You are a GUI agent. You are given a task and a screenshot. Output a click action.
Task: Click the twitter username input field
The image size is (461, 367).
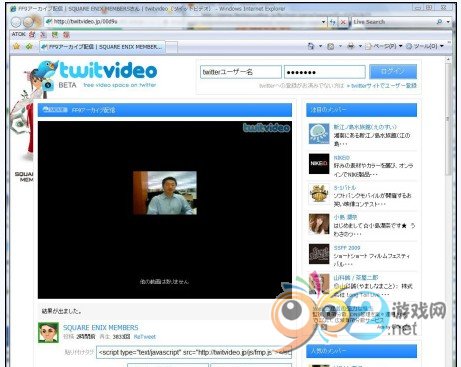coord(241,72)
